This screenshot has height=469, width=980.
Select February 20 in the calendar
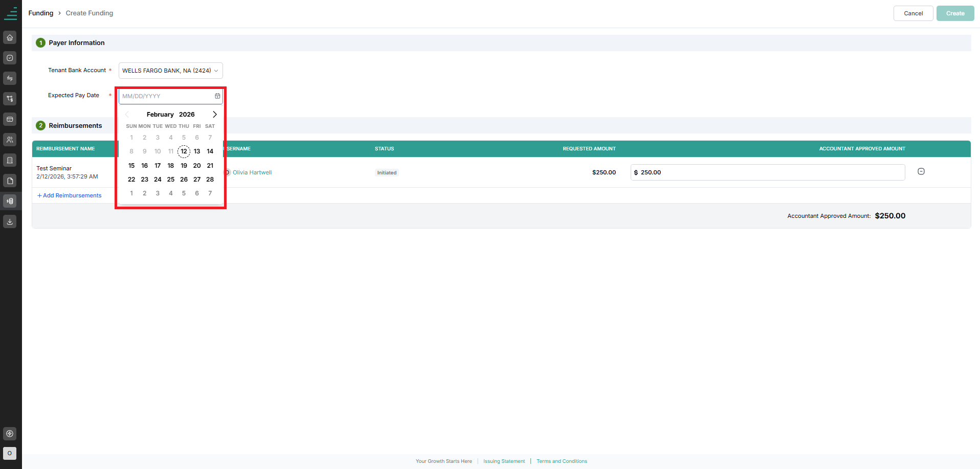[197, 166]
